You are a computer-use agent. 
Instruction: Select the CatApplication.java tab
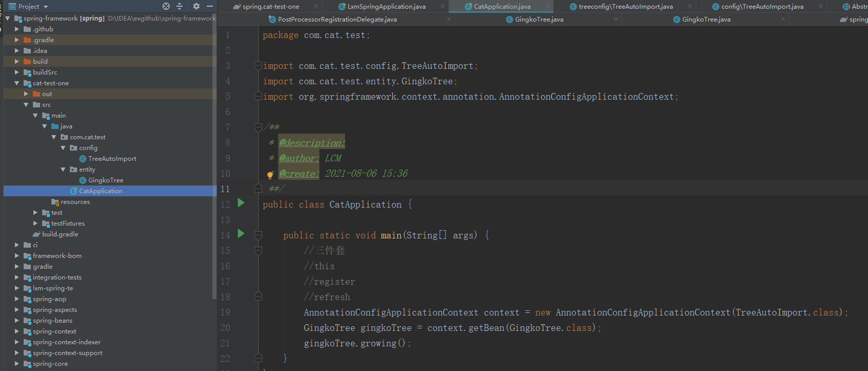coord(502,6)
